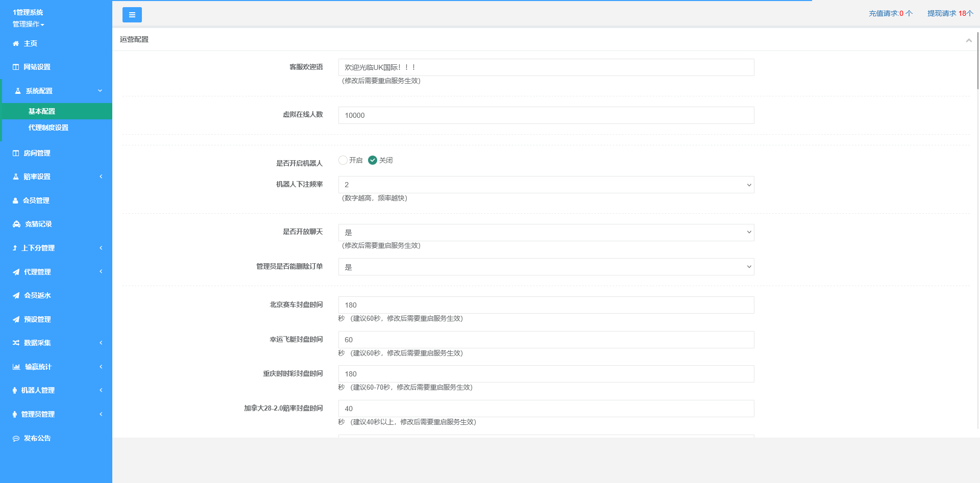The height and width of the screenshot is (483, 980).
Task: Click the 发布公告 comment icon
Action: pos(16,439)
